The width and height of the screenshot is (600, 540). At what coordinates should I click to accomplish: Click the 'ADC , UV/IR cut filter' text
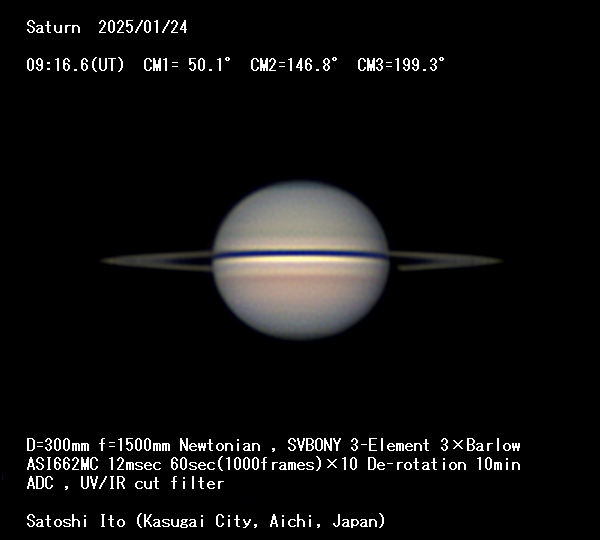[x=125, y=483]
